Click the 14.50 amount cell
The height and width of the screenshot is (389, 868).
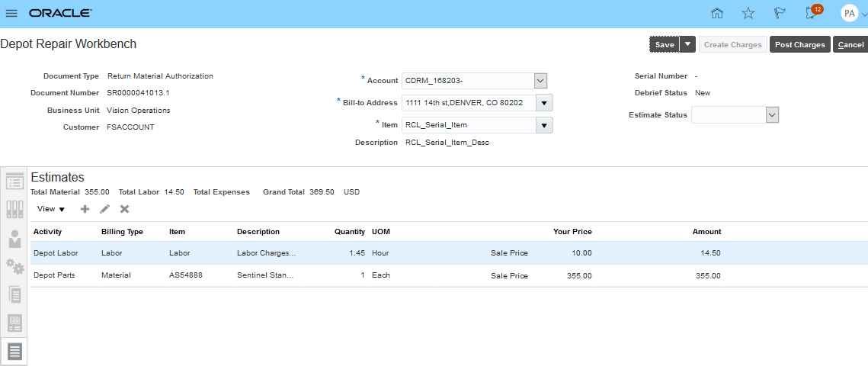coord(710,253)
